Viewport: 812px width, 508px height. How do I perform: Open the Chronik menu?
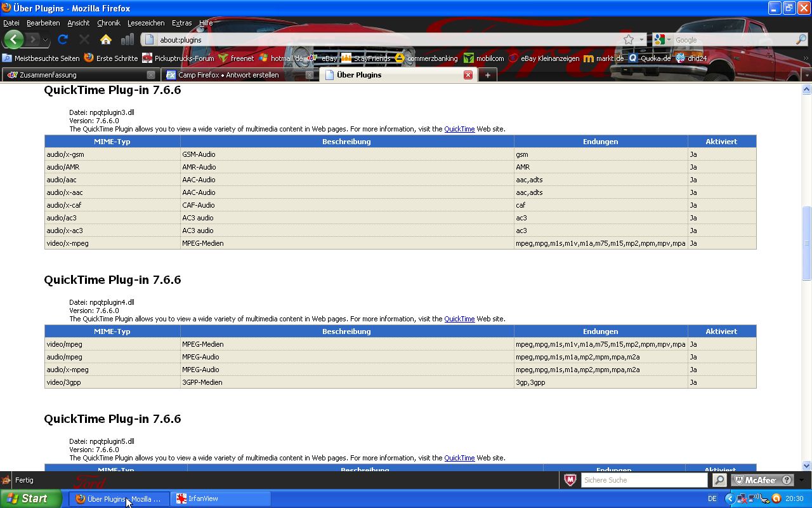click(x=108, y=23)
